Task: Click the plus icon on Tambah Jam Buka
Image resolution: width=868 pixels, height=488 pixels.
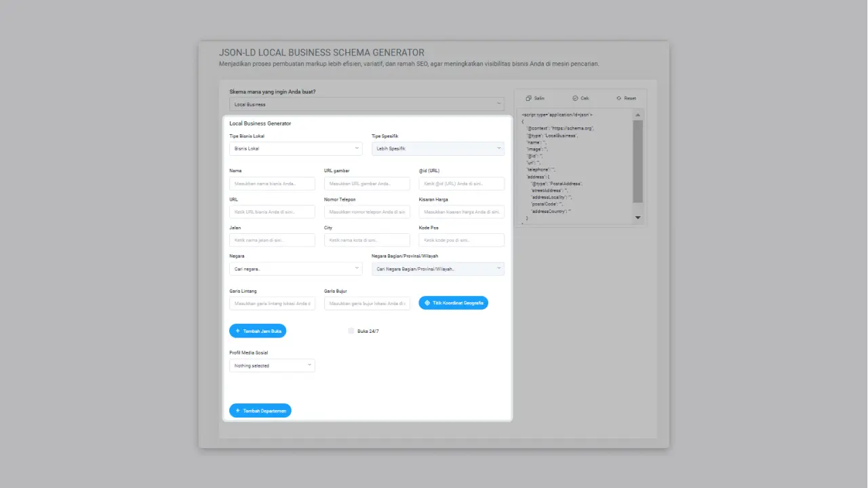Action: pos(238,331)
